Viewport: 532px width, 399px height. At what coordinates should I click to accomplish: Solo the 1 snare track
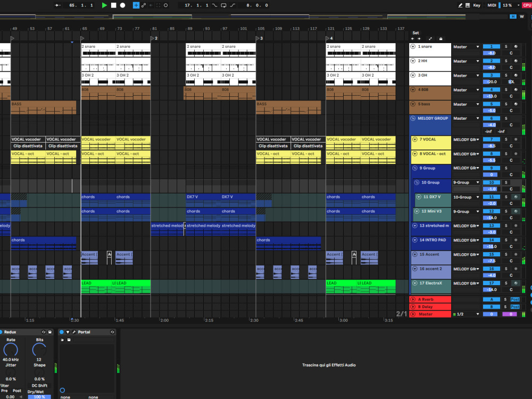pos(506,46)
